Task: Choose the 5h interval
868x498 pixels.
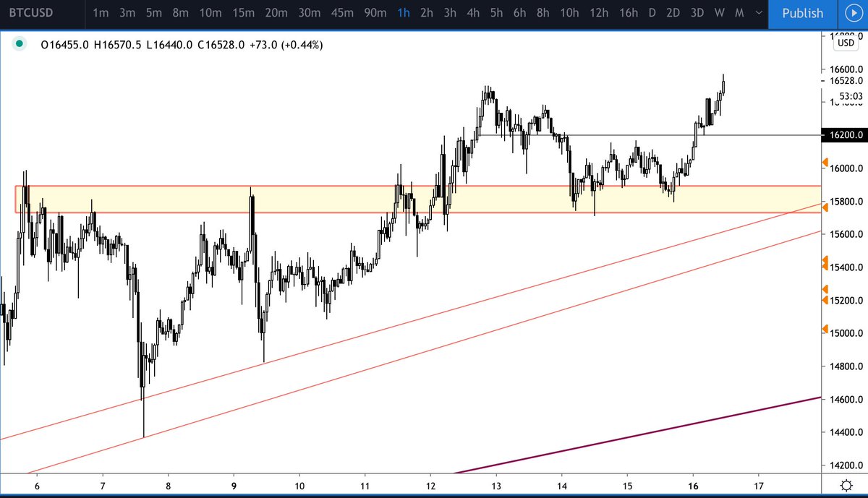Action: pos(496,13)
